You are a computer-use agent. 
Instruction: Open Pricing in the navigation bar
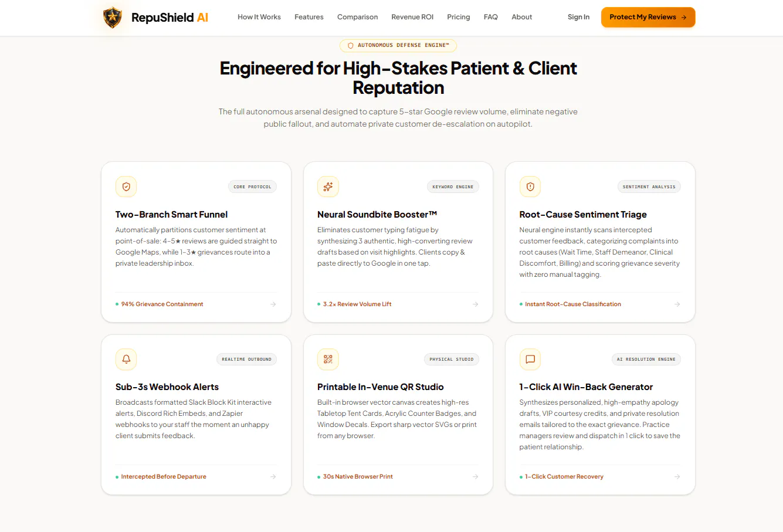tap(459, 17)
